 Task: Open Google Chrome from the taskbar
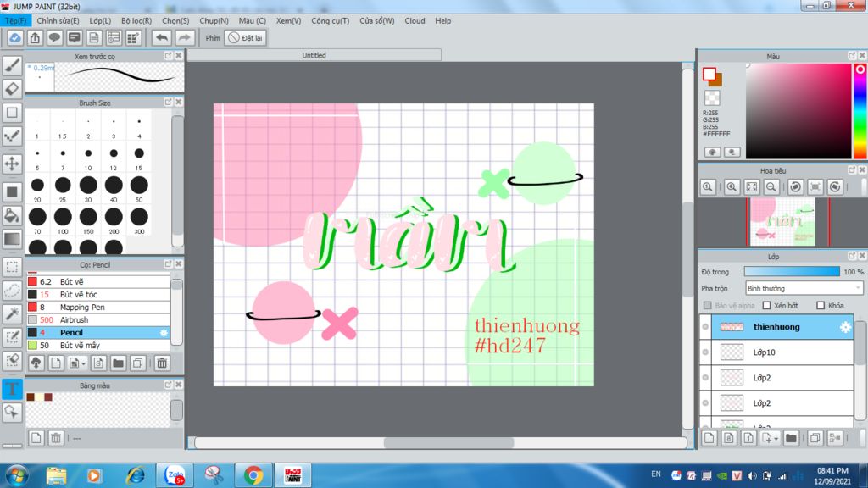(253, 475)
